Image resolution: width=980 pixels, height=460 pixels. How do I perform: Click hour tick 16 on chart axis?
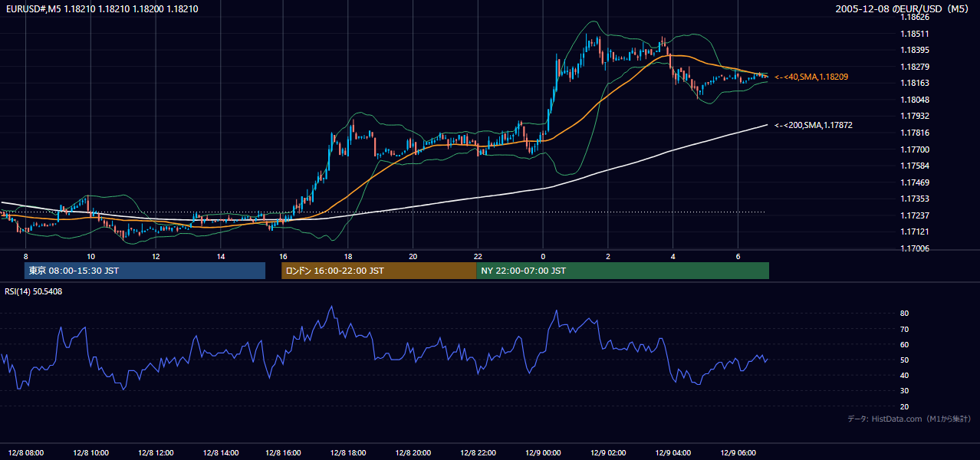[283, 256]
